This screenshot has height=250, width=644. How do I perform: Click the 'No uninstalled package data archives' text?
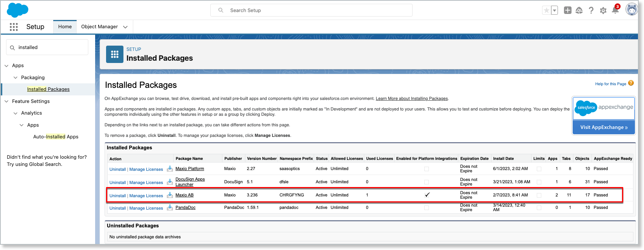tap(145, 237)
